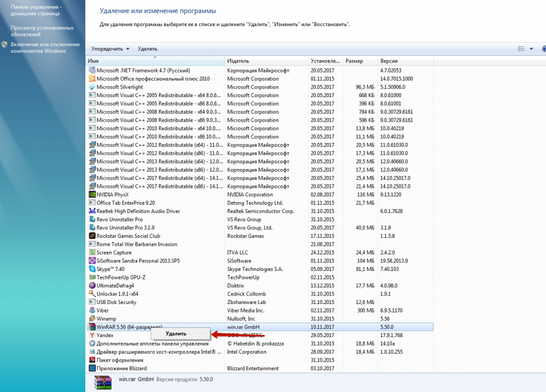
Task: Click the Unlocker 1.9.1-x64 icon
Action: pyautogui.click(x=92, y=294)
